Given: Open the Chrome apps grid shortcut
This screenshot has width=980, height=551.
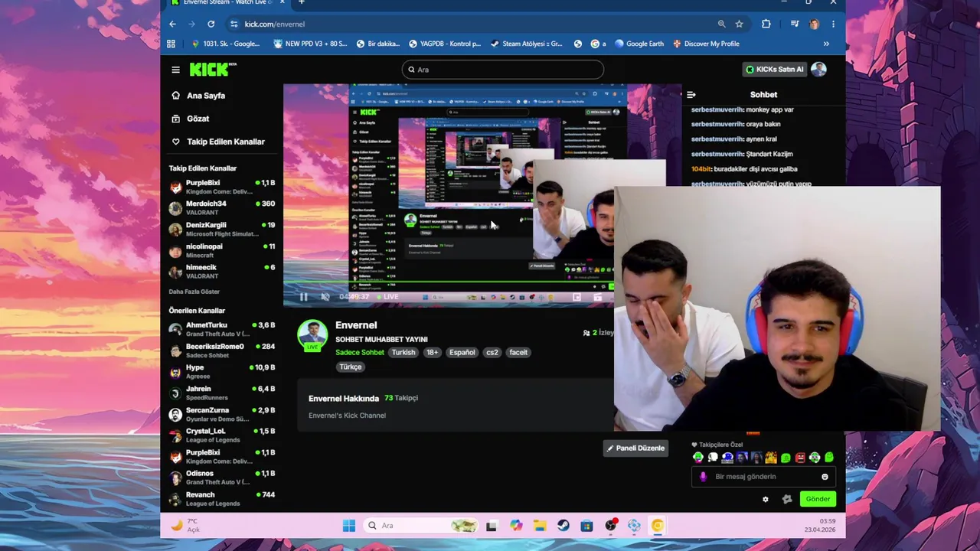Looking at the screenshot, I should (171, 44).
